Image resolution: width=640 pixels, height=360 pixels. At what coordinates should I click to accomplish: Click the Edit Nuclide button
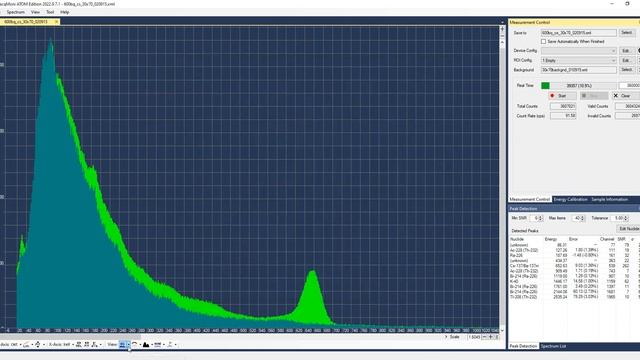click(628, 229)
